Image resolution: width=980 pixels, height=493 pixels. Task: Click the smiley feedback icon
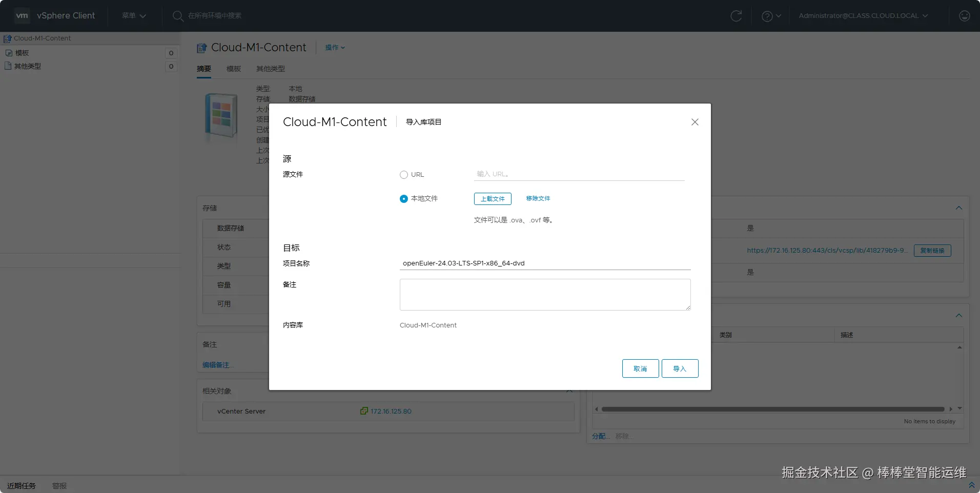tap(964, 16)
